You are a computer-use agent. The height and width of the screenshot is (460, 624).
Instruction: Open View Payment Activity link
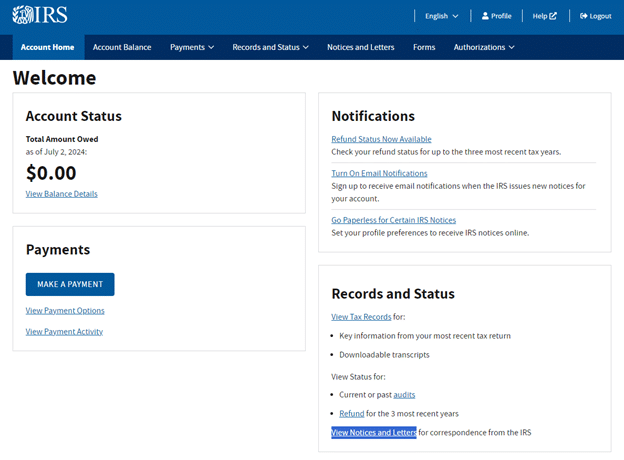[64, 331]
